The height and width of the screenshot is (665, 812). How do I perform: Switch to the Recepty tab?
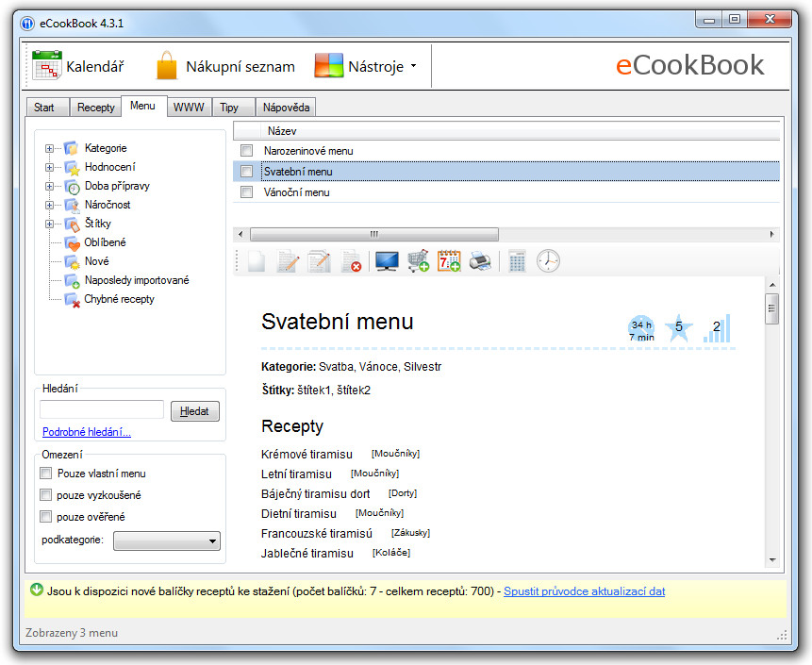click(x=96, y=108)
